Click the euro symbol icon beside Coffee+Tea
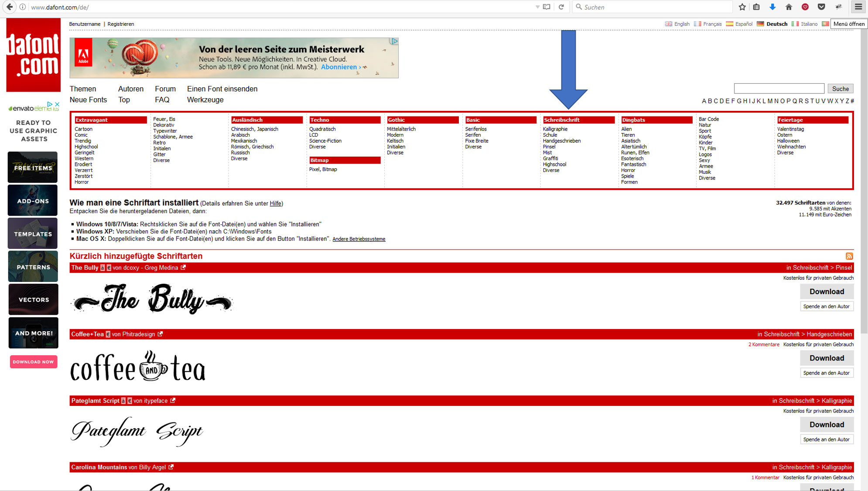Viewport: 868px width, 491px height. coord(108,334)
